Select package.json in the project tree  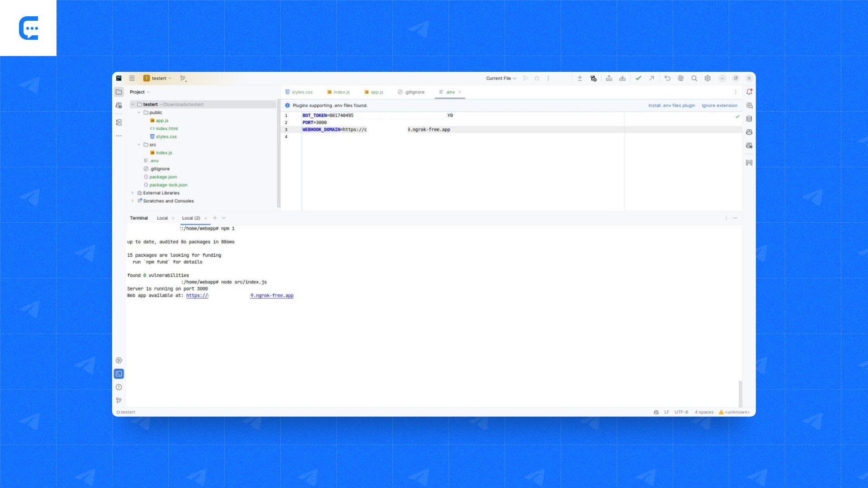point(163,177)
